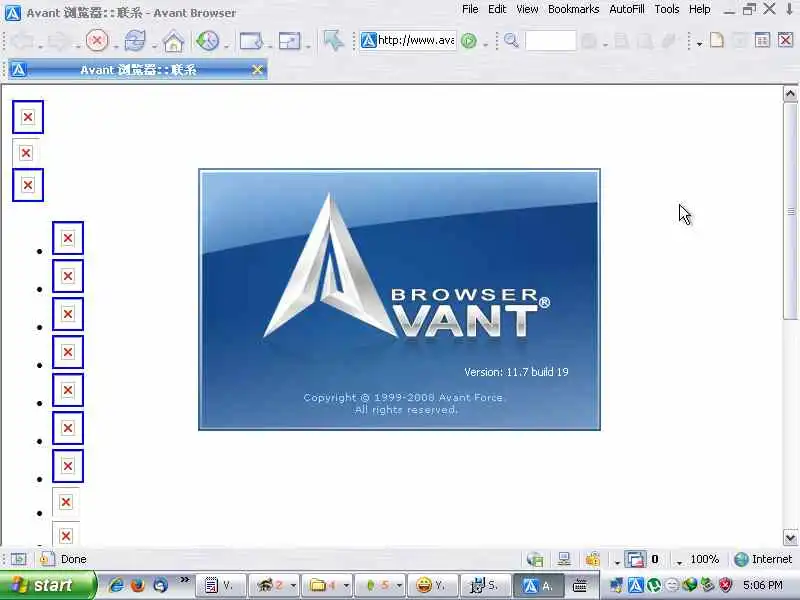The width and height of the screenshot is (800, 600).
Task: Open the Refresh button dropdown arrow
Action: click(154, 47)
